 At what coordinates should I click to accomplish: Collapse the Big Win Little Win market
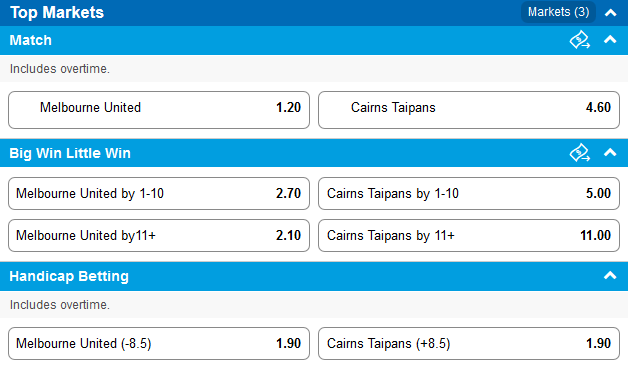[610, 152]
